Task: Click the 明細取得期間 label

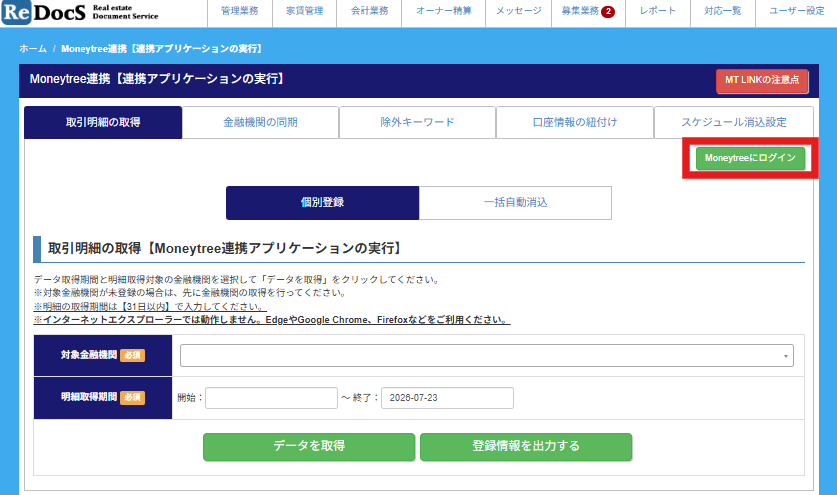Action: (x=89, y=397)
